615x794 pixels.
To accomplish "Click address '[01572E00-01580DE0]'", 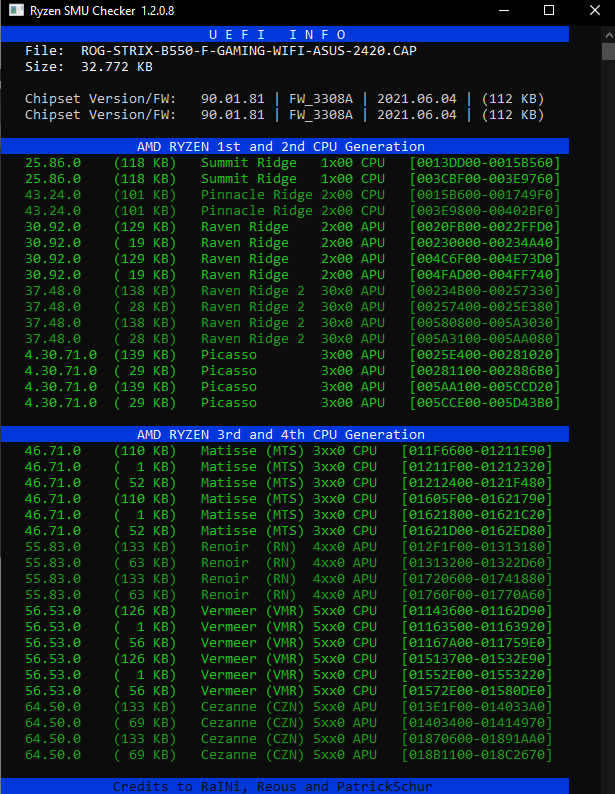I will pyautogui.click(x=477, y=691).
